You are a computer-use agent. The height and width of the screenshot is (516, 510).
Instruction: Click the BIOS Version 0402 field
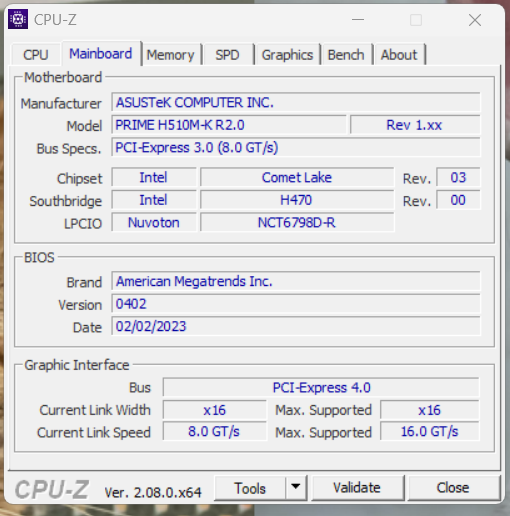pyautogui.click(x=296, y=304)
